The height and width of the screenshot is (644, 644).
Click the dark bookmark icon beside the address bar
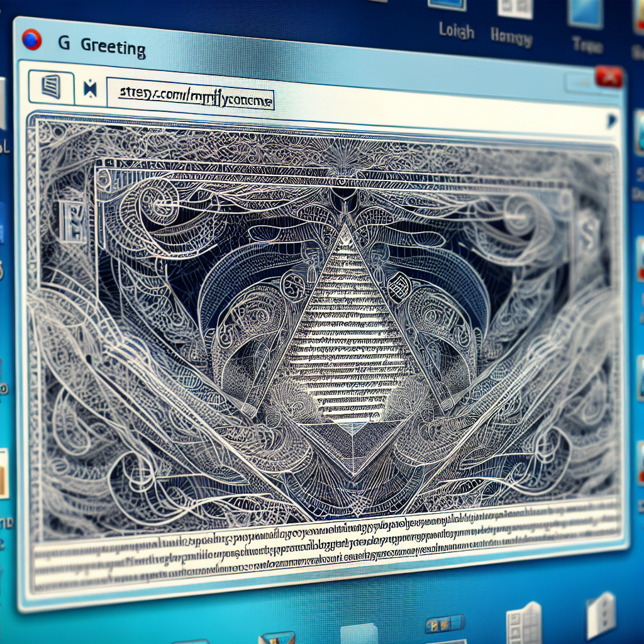90,90
